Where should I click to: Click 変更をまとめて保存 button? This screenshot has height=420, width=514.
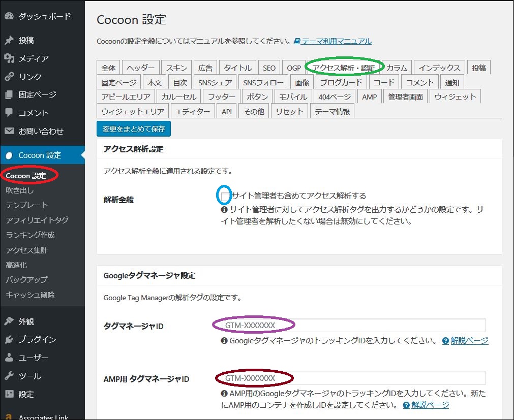(134, 129)
